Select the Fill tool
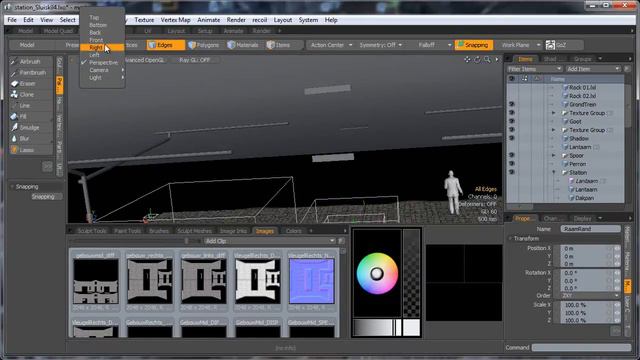The image size is (640, 360). [x=31, y=117]
